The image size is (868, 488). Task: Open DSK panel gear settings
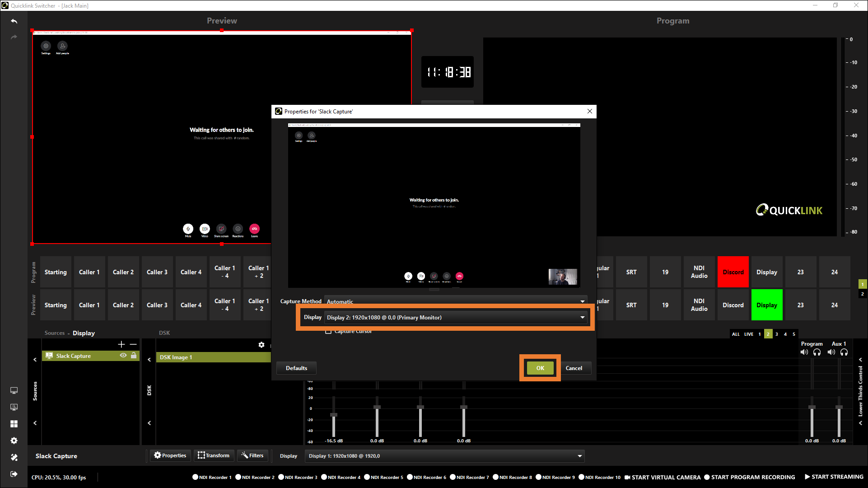pos(261,345)
